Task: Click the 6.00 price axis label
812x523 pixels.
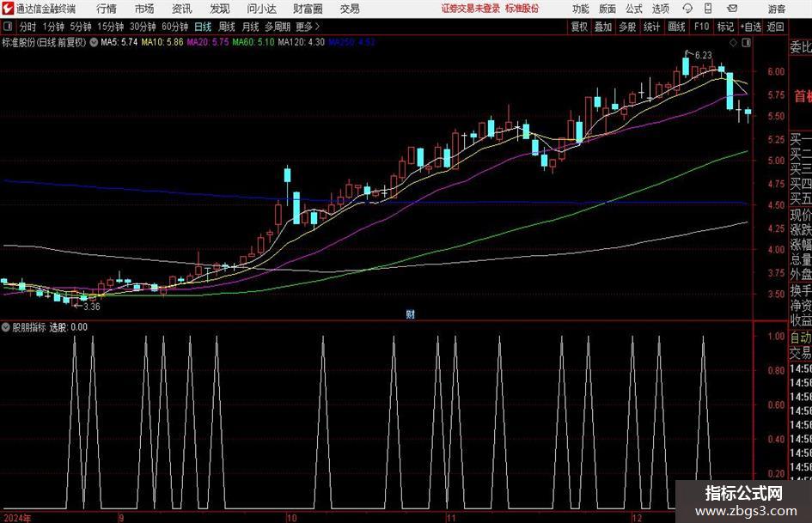Action: click(x=776, y=72)
